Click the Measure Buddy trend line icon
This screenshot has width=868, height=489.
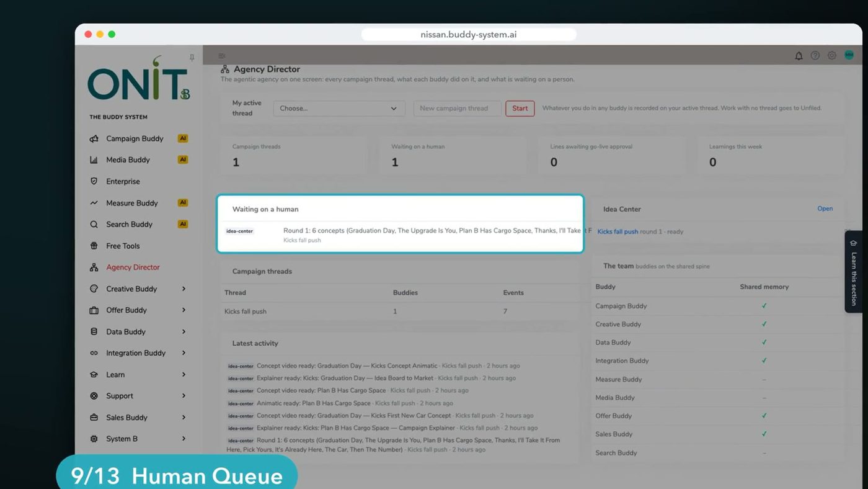[x=94, y=203]
